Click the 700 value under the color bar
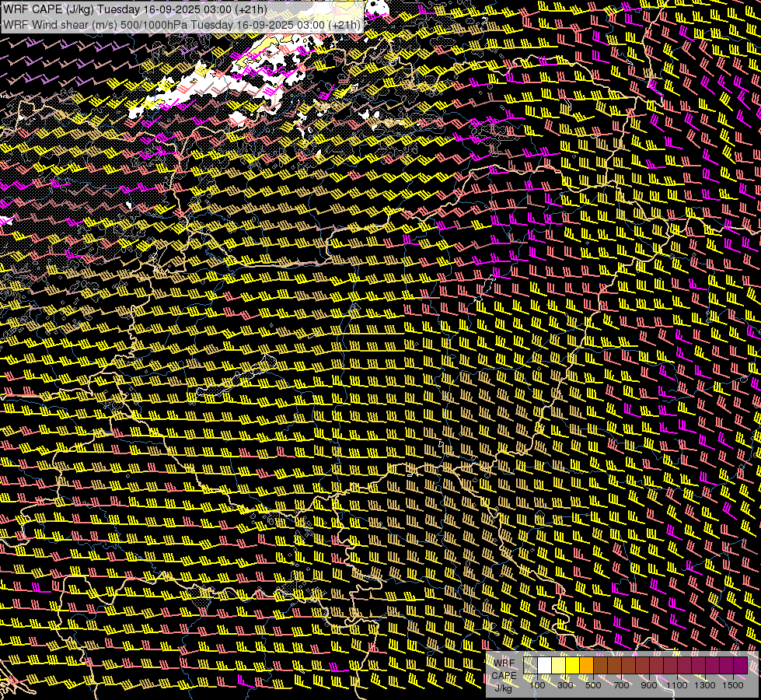Viewport: 761px width, 700px height. [621, 685]
